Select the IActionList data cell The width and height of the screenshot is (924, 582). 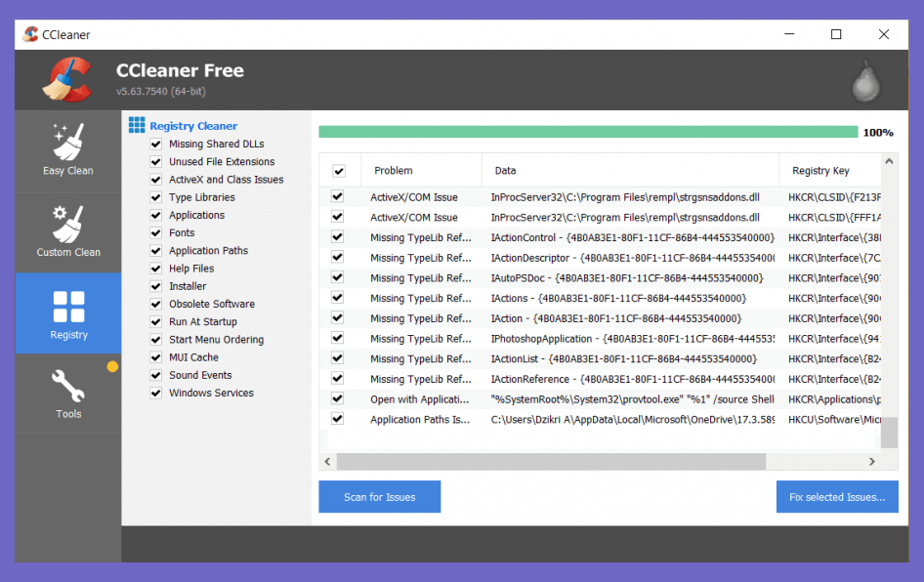[624, 358]
